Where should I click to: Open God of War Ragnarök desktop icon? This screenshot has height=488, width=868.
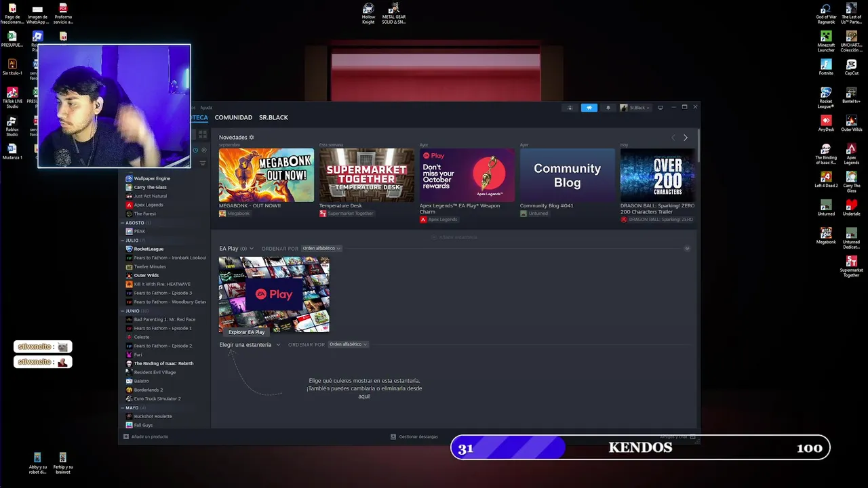826,14
